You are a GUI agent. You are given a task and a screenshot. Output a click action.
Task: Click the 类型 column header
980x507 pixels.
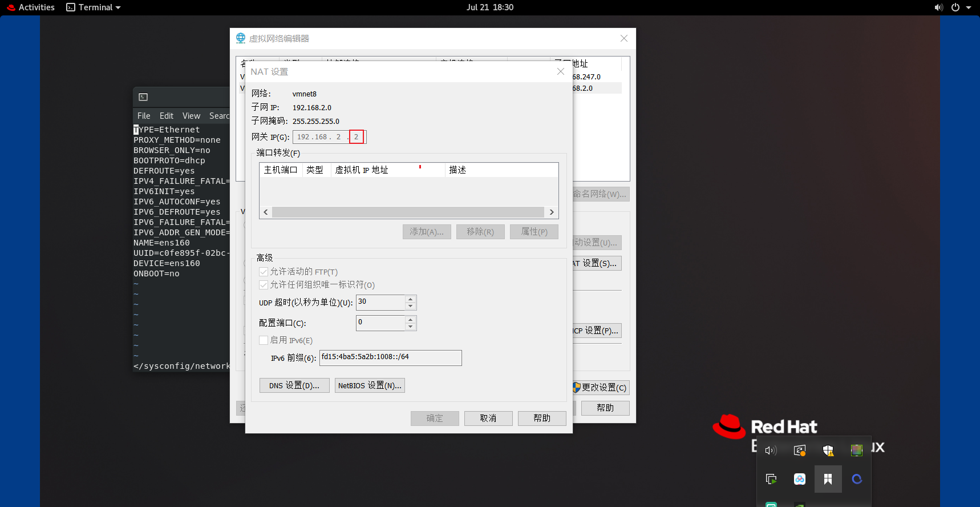[317, 170]
